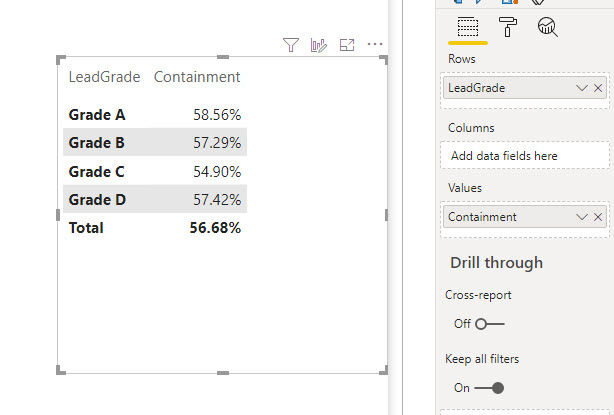Select the Grade C row label

click(97, 171)
